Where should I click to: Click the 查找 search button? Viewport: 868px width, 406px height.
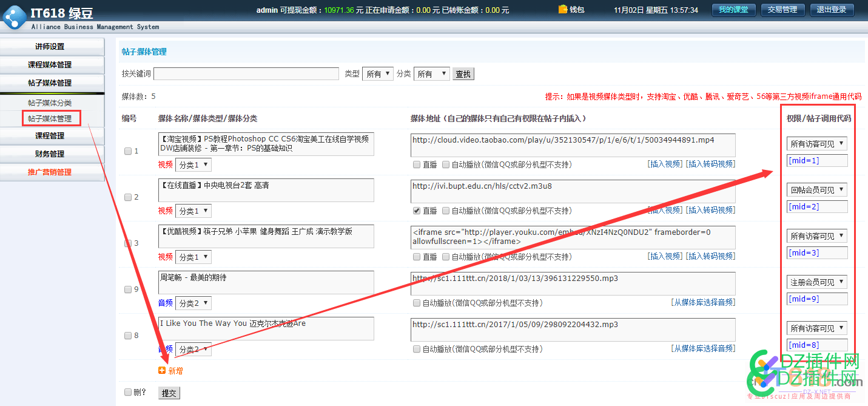(x=463, y=73)
